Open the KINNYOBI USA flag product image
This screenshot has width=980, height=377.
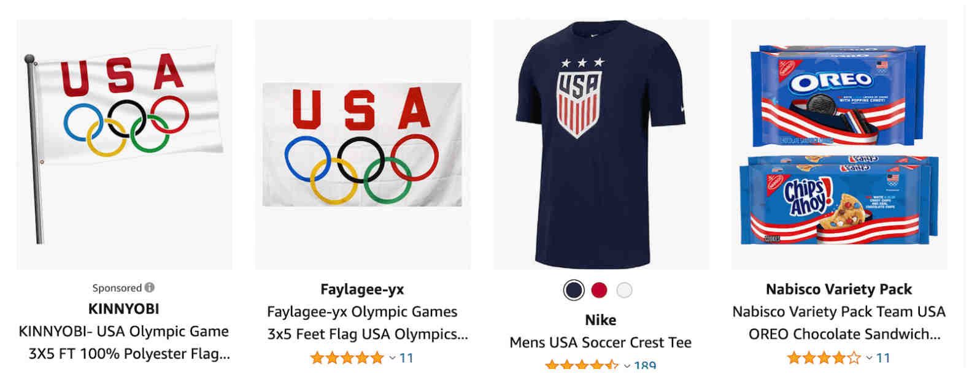tap(125, 145)
